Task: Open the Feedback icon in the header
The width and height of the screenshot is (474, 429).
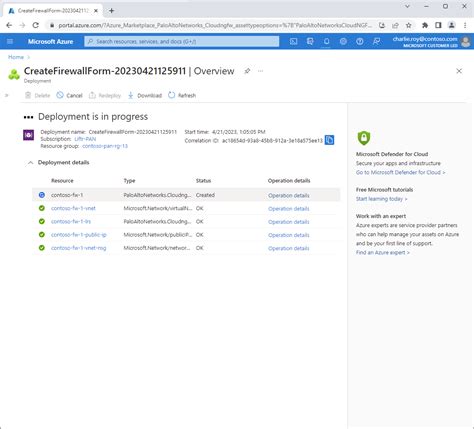Action: pyautogui.click(x=376, y=41)
